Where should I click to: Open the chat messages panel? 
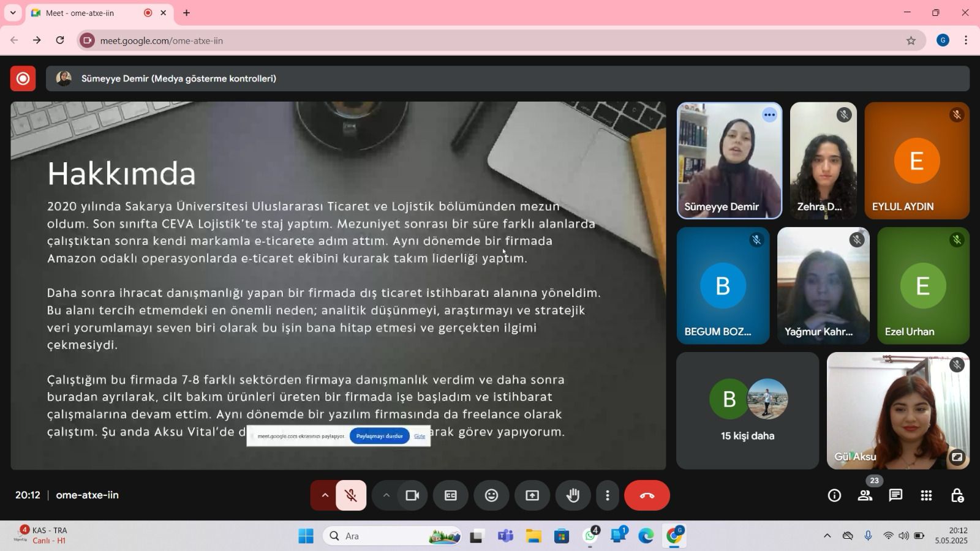pyautogui.click(x=895, y=495)
